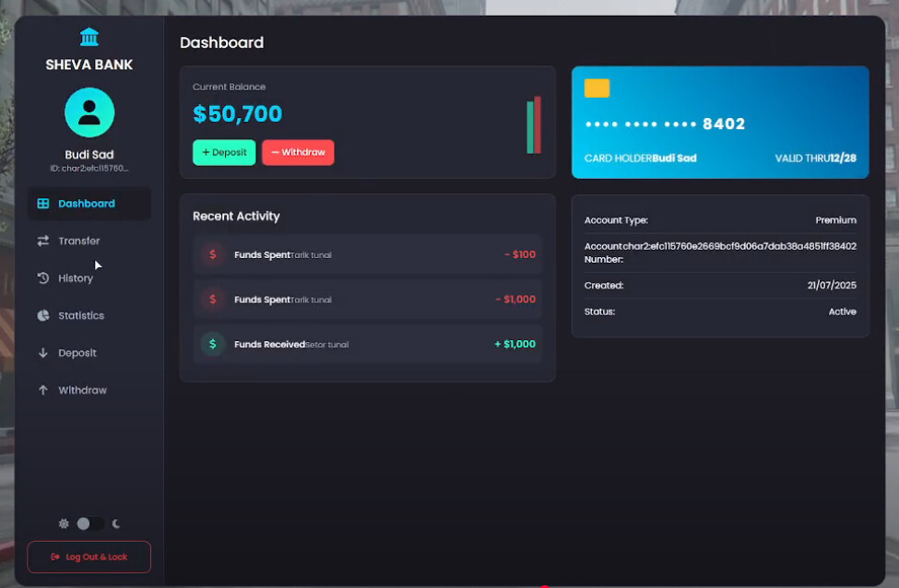
Task: Click the sidebar Deposit down-arrow icon
Action: [x=43, y=352]
